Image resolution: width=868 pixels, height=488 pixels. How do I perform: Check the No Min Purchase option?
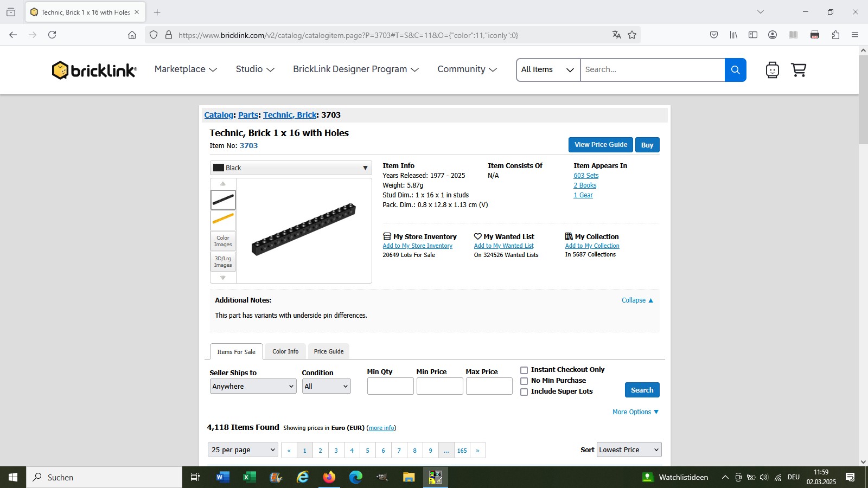coord(524,381)
